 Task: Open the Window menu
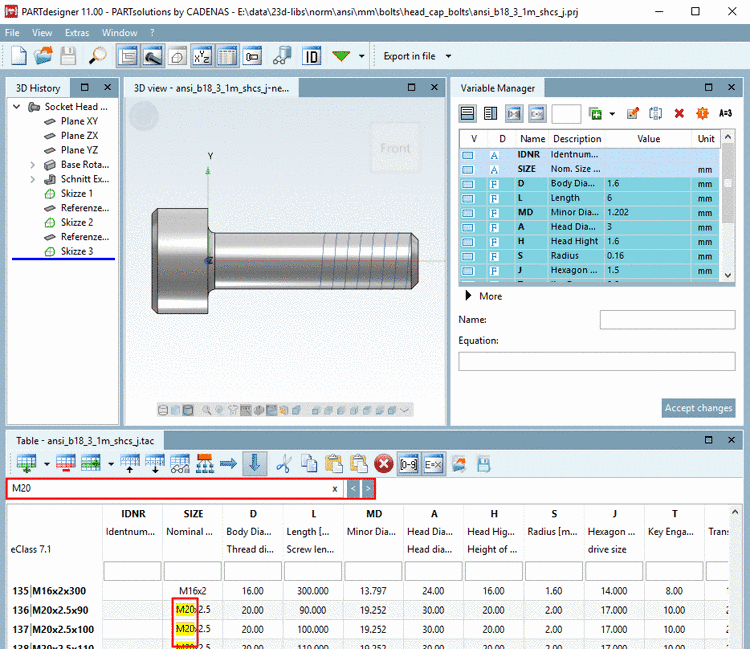click(x=120, y=33)
